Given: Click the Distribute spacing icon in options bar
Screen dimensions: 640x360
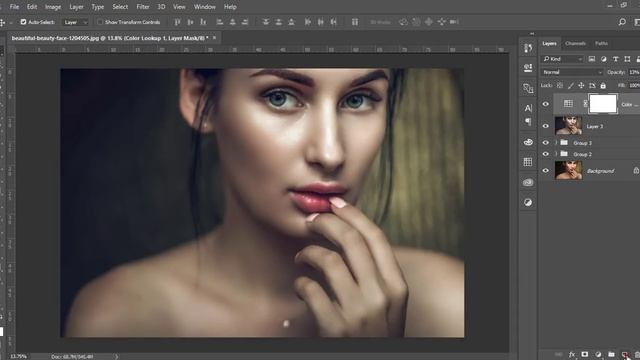Looking at the screenshot, I should 355,22.
